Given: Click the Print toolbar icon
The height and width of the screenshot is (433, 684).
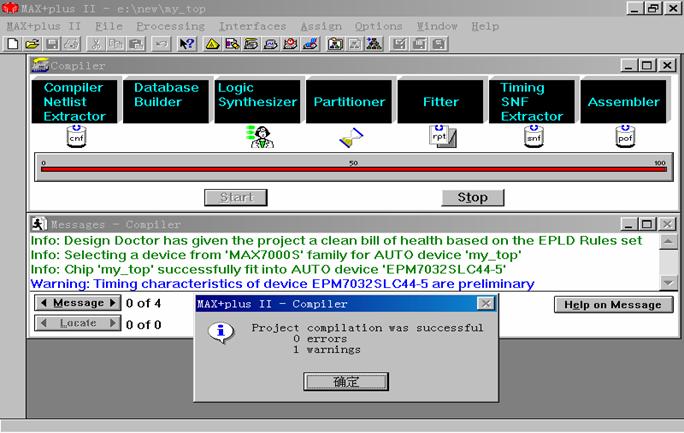Looking at the screenshot, I should pos(72,44).
